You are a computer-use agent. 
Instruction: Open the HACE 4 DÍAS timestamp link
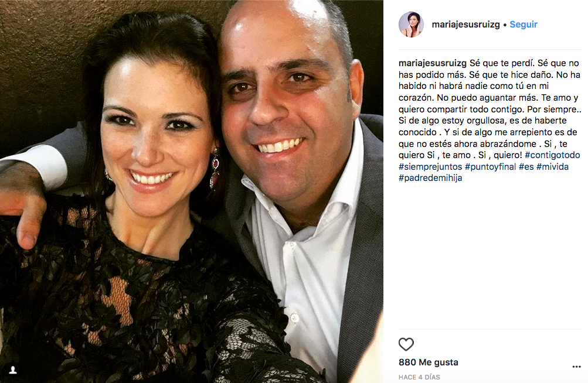pyautogui.click(x=419, y=377)
